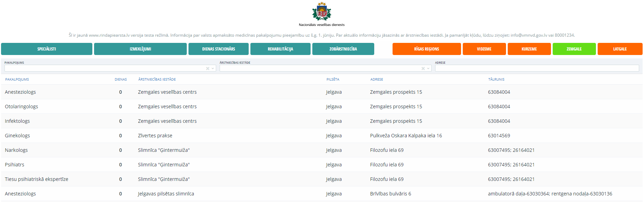Click the Nacionālais veselības dienests coat of arms logo

coord(322,12)
